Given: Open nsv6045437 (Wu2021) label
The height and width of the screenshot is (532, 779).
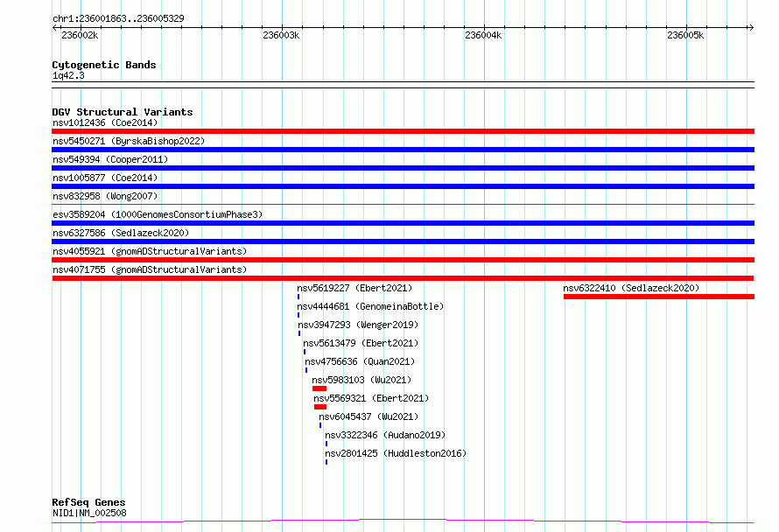Looking at the screenshot, I should coord(368,416).
